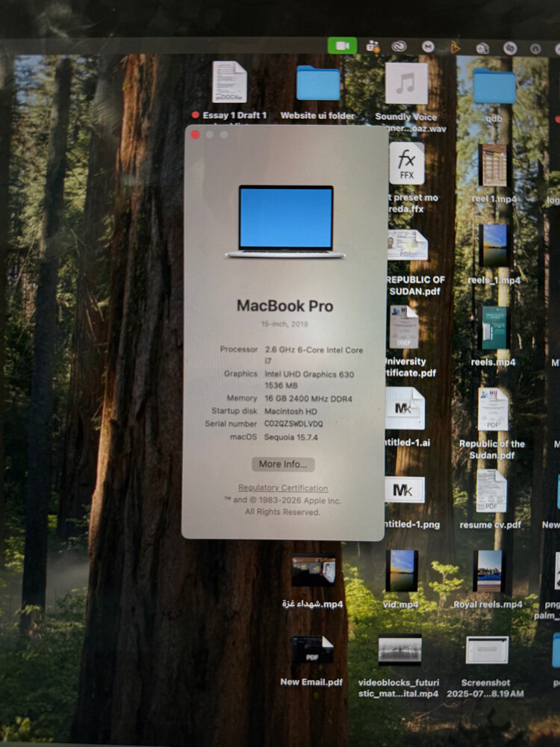Select the resume cv.pdf file icon
Image resolution: width=560 pixels, height=747 pixels.
coord(491,491)
